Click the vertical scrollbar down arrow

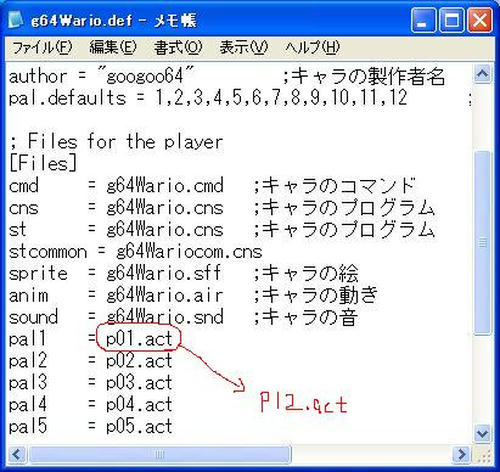(482, 433)
